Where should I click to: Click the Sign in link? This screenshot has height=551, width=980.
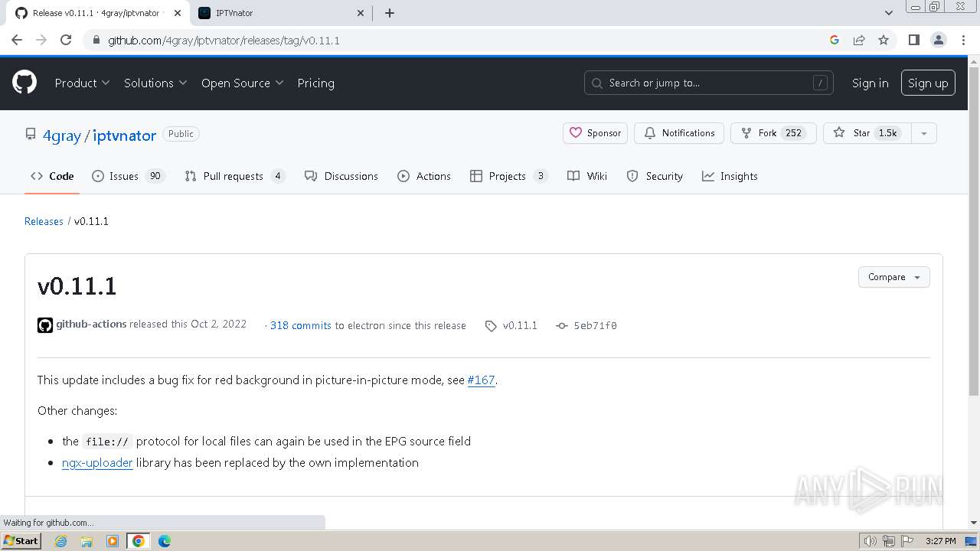pyautogui.click(x=870, y=83)
